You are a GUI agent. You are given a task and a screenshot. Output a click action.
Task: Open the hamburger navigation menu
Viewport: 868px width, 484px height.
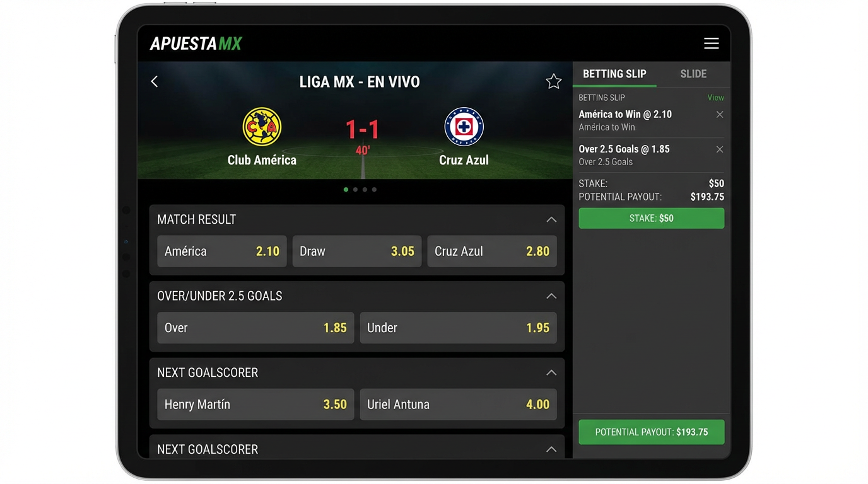[x=711, y=43]
